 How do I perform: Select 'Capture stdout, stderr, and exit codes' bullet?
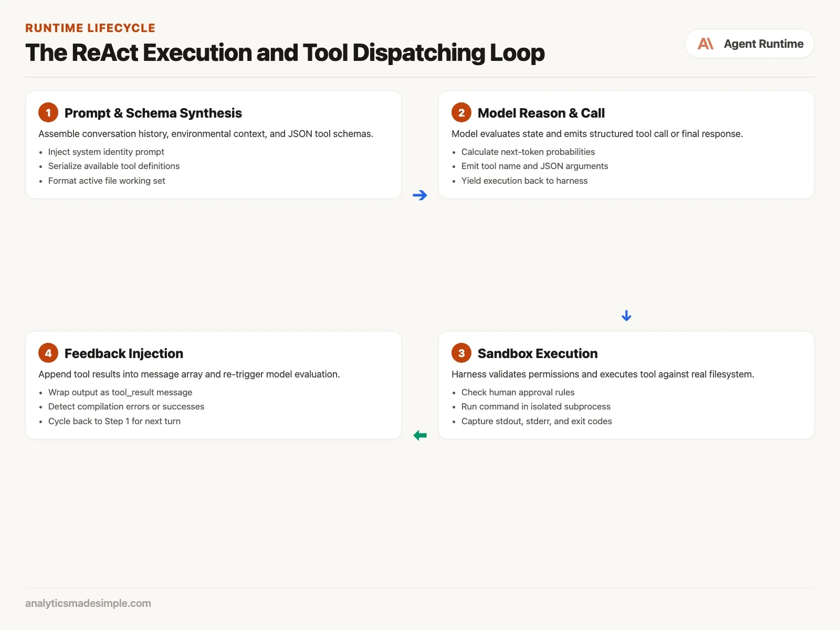point(537,421)
